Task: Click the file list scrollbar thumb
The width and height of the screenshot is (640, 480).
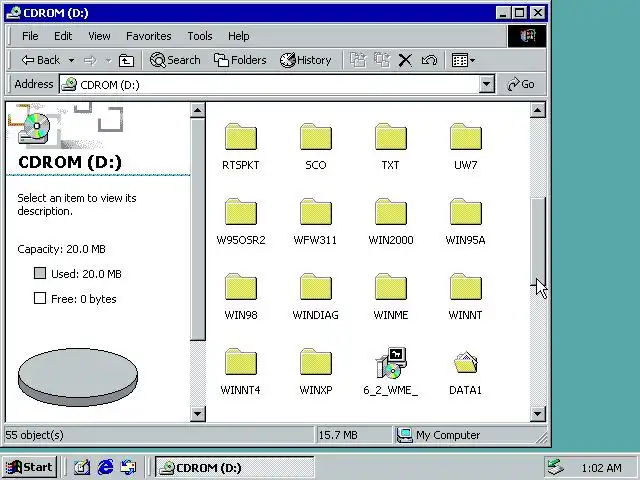Action: coord(538,241)
